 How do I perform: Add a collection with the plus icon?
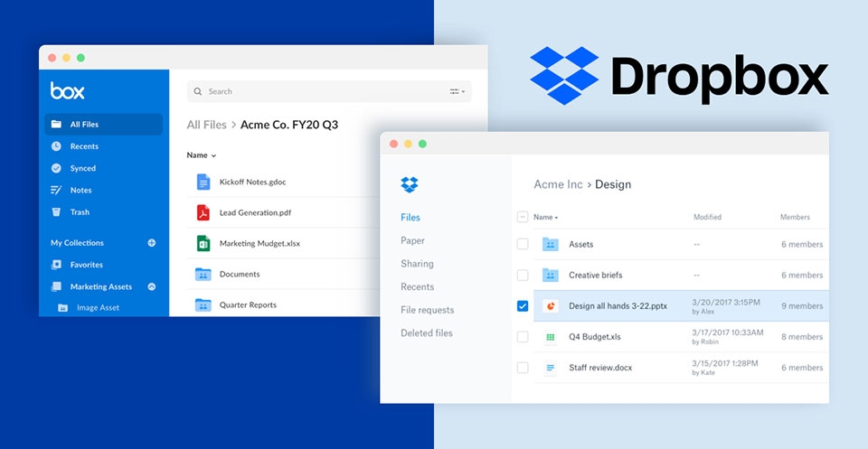[152, 243]
